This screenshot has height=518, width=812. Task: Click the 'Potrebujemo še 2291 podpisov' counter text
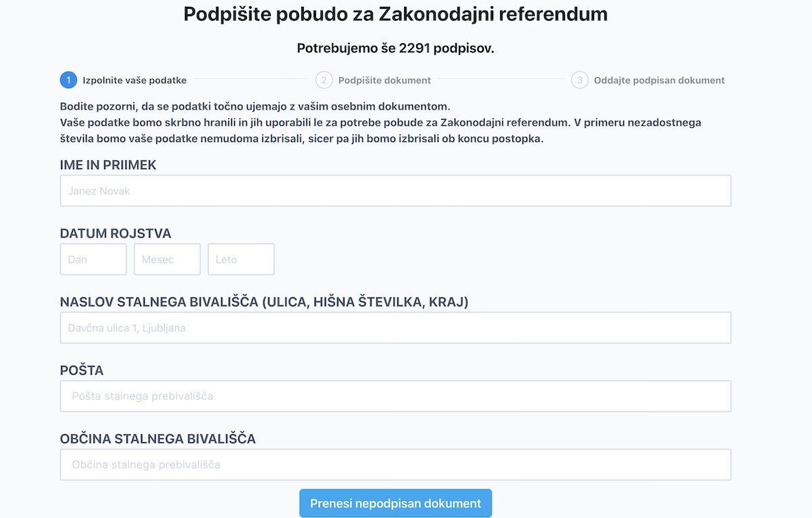395,49
